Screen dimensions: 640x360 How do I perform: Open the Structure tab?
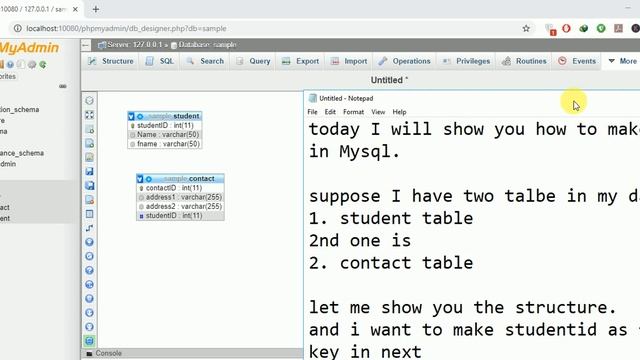(x=111, y=61)
